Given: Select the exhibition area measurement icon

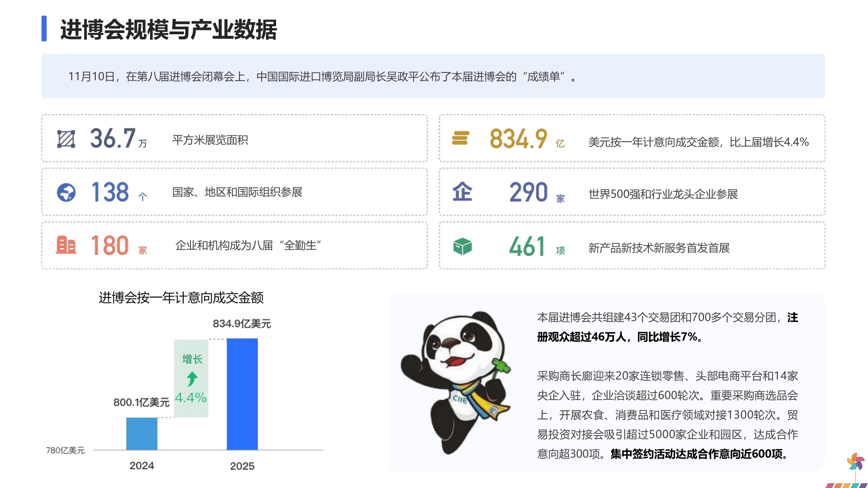Looking at the screenshot, I should point(66,139).
